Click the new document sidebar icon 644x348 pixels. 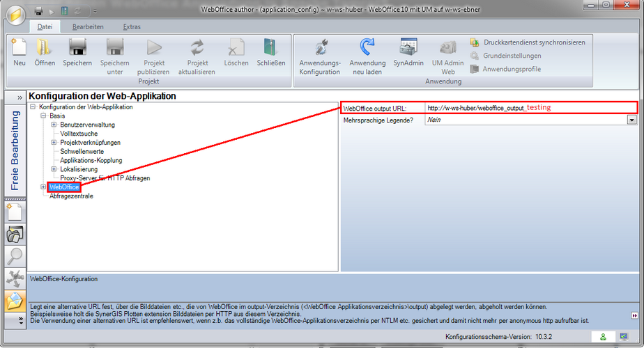coord(15,212)
